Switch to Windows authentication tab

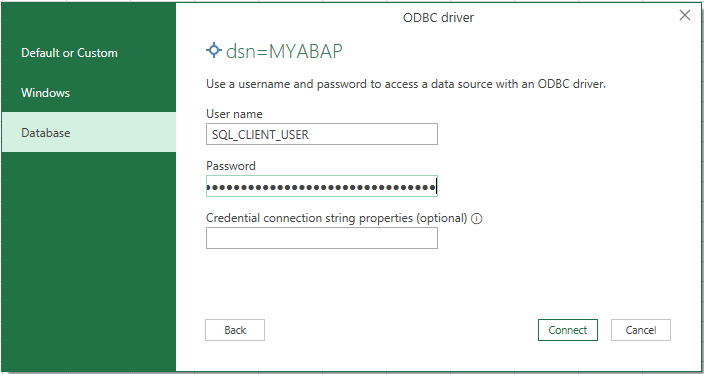tap(88, 92)
